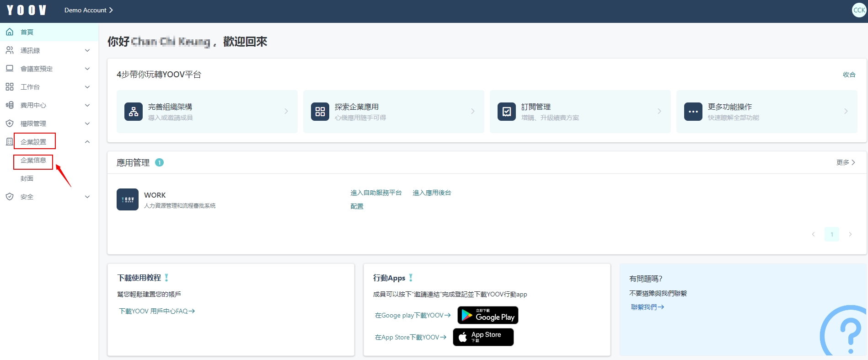Click the 聯繫我們 contact link

(x=647, y=307)
